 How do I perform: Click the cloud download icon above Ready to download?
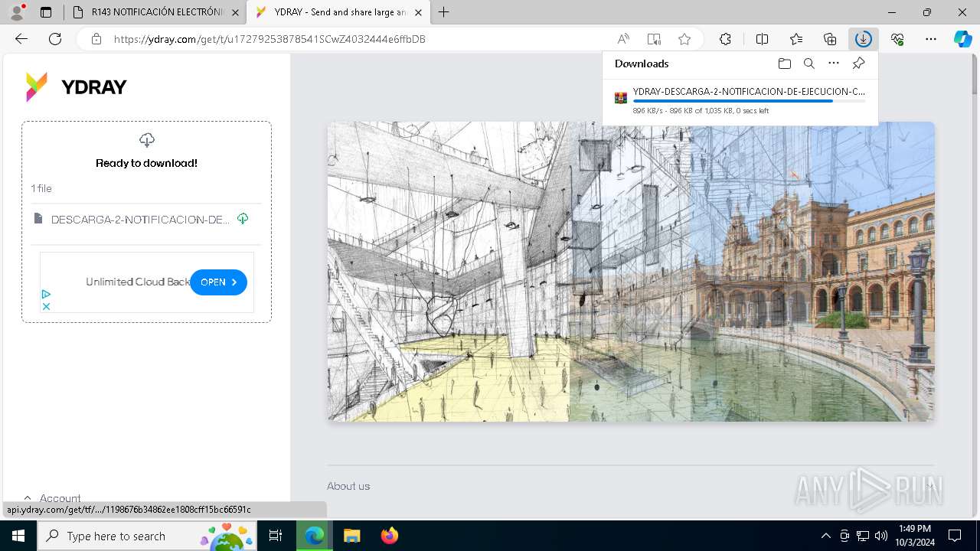[147, 139]
